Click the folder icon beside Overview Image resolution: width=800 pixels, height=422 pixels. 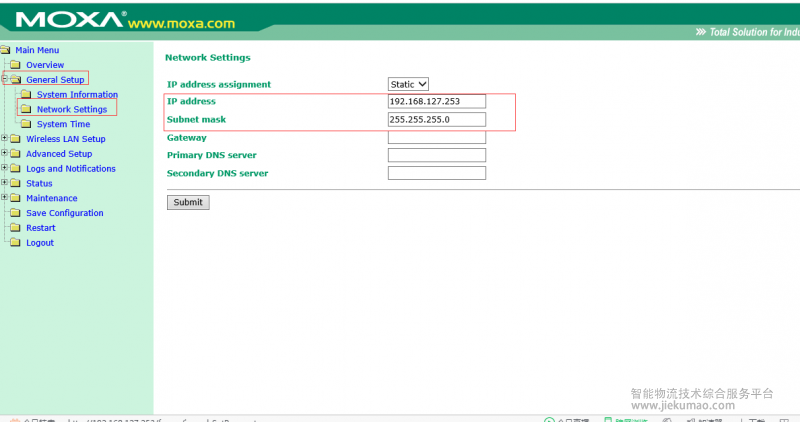point(15,65)
